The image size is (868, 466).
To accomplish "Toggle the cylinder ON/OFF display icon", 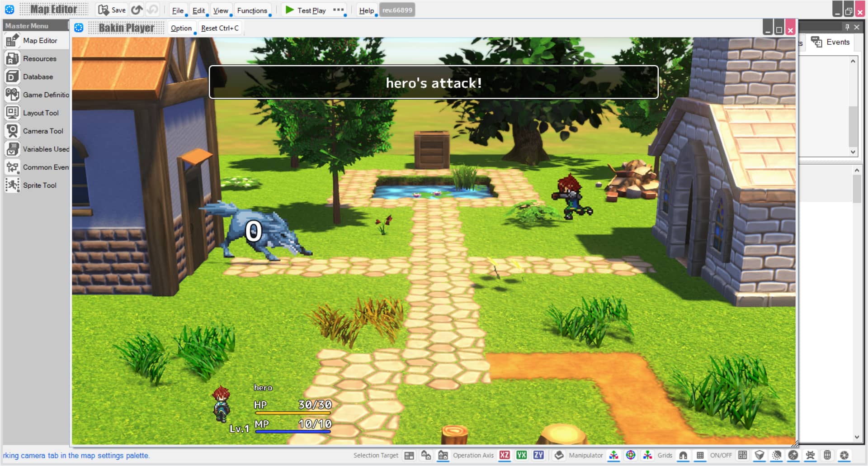I will (x=827, y=455).
